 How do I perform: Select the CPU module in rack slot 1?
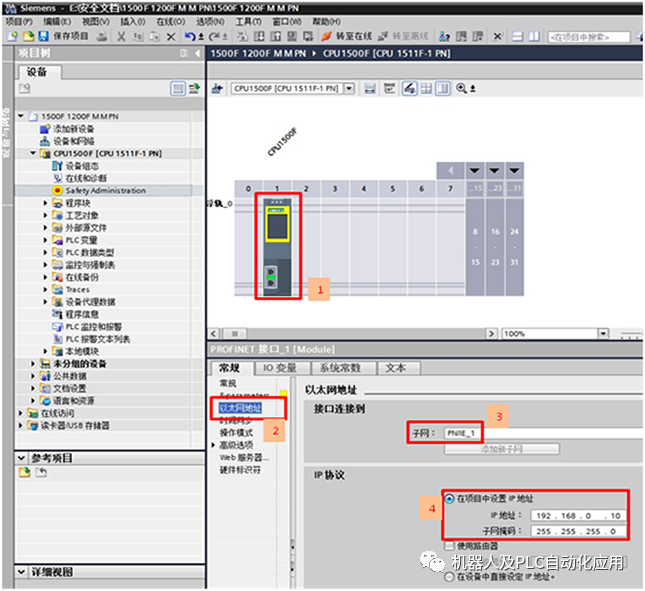[278, 247]
